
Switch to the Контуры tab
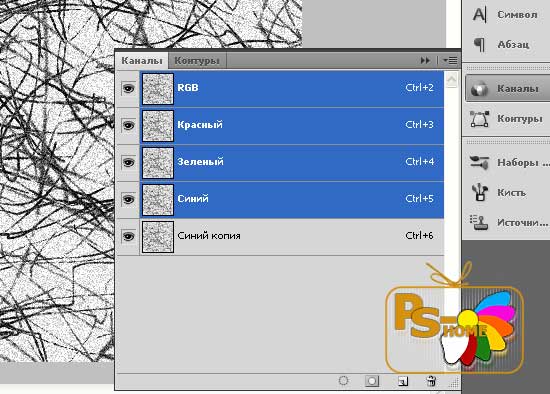pos(197,60)
